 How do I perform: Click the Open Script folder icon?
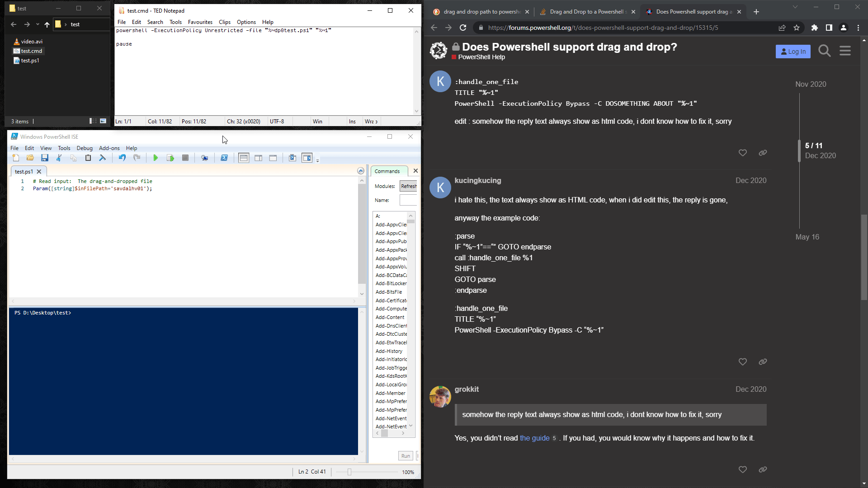point(30,158)
